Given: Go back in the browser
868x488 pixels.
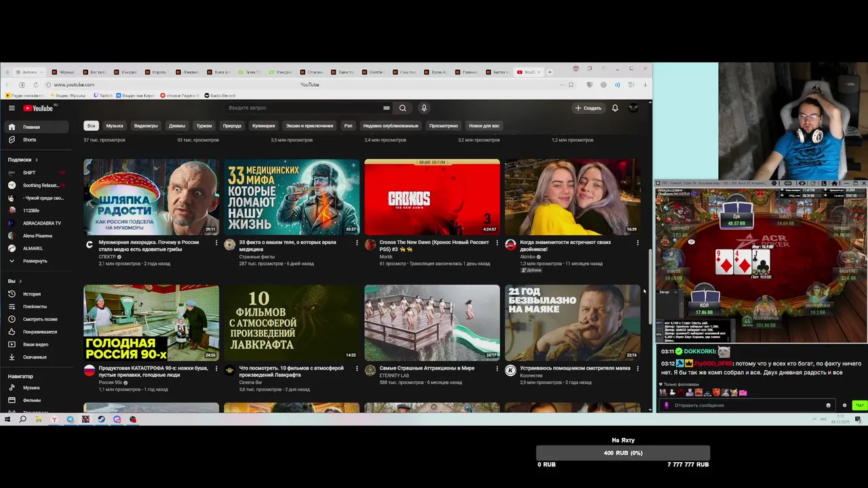Looking at the screenshot, I should (x=7, y=85).
